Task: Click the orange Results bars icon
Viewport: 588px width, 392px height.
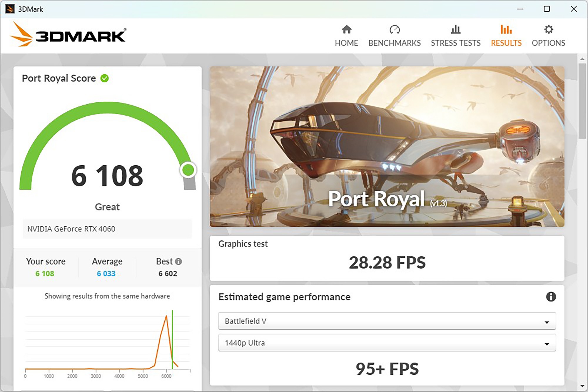Action: tap(506, 29)
